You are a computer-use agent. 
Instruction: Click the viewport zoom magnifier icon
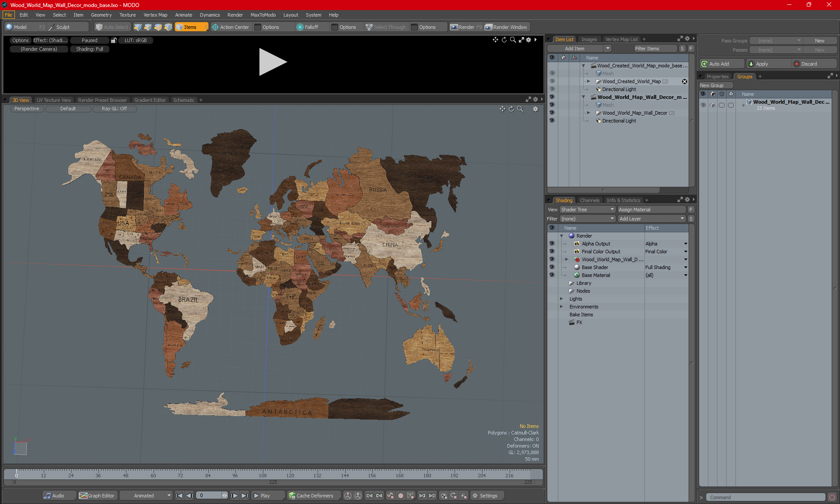[520, 109]
